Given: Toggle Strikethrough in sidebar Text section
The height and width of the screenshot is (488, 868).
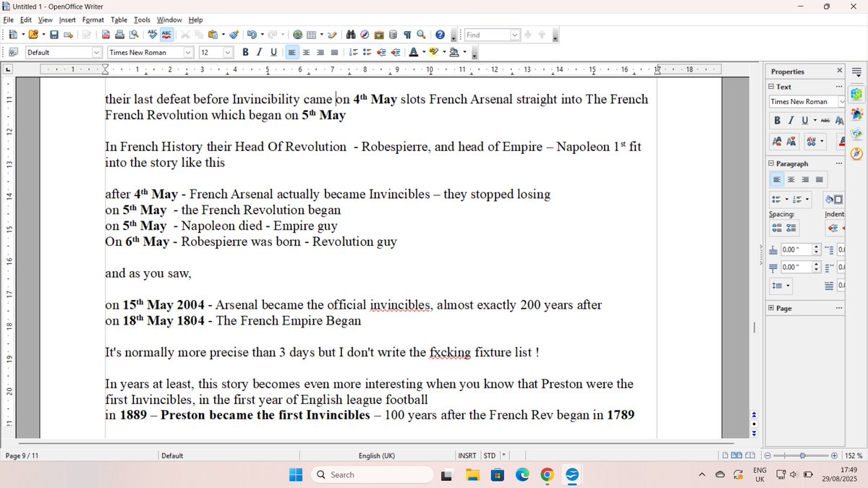Looking at the screenshot, I should click(825, 121).
